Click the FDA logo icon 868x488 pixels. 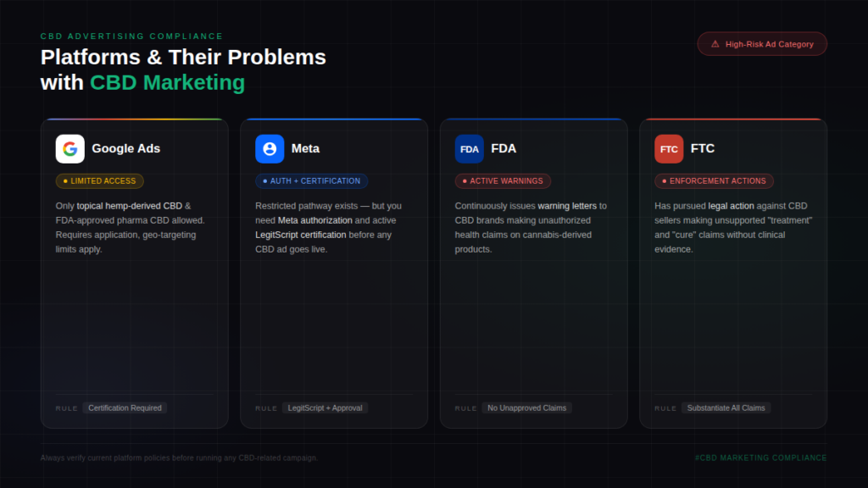tap(470, 149)
